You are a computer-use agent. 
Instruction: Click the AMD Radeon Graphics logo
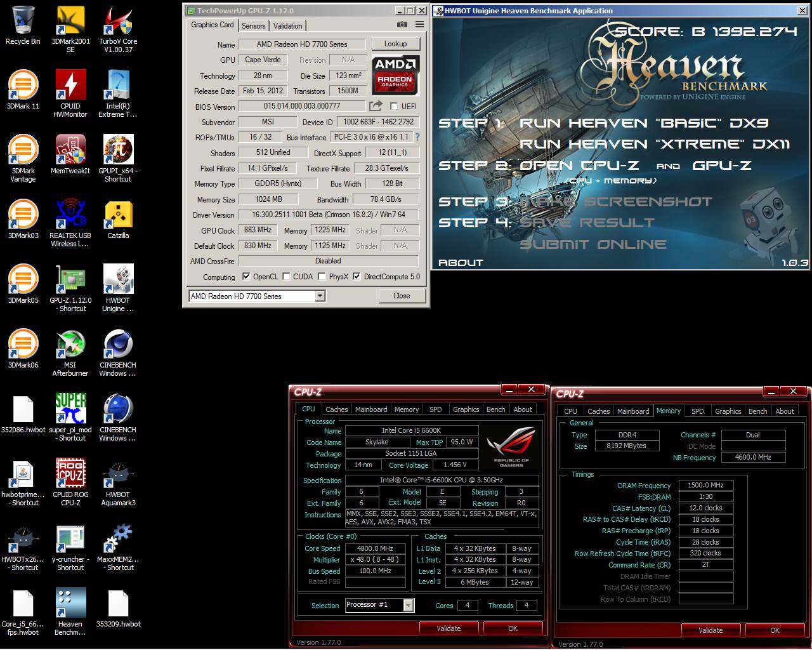[x=395, y=74]
